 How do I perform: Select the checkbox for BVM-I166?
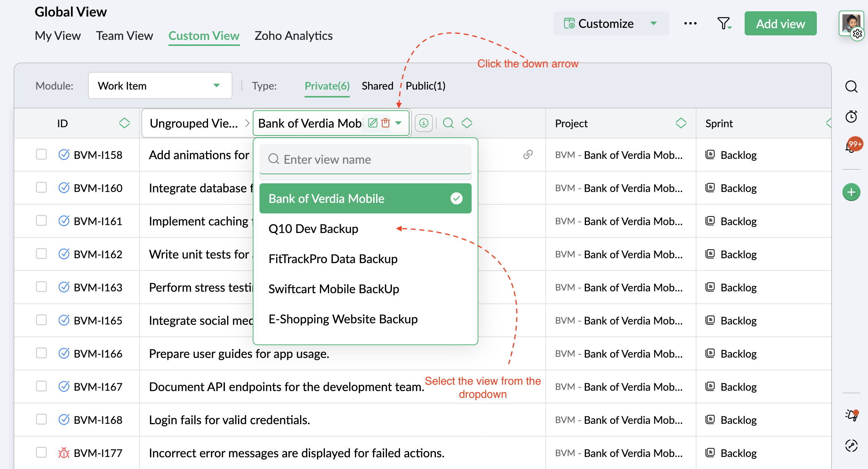pos(41,353)
